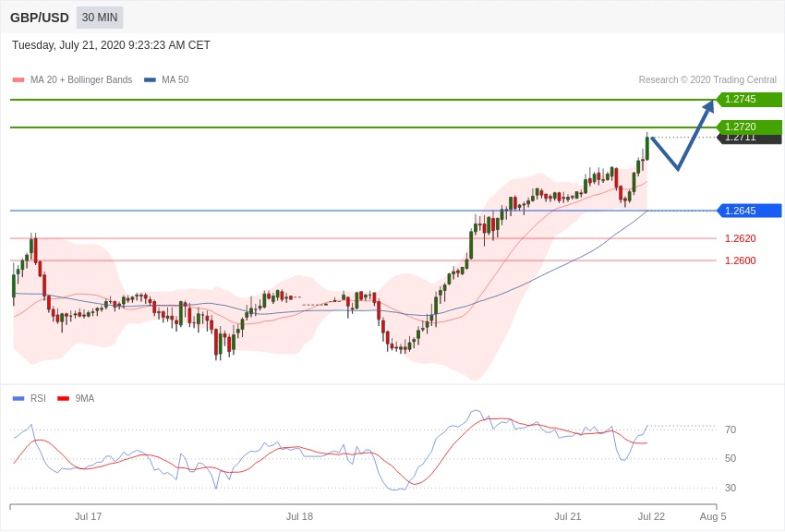This screenshot has height=532, width=785.
Task: Click the Research © 2020 Trading Central credit
Action: click(x=707, y=80)
